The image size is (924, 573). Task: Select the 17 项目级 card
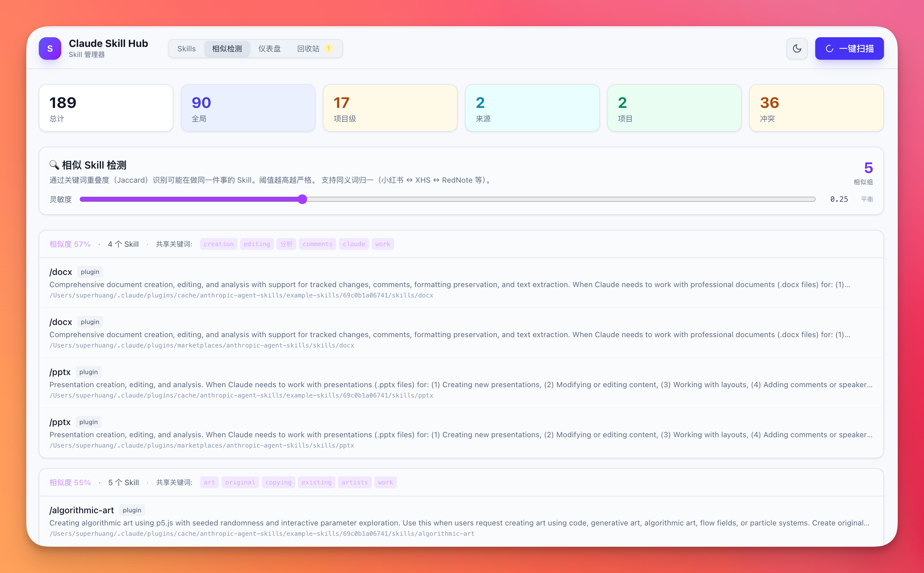point(390,108)
